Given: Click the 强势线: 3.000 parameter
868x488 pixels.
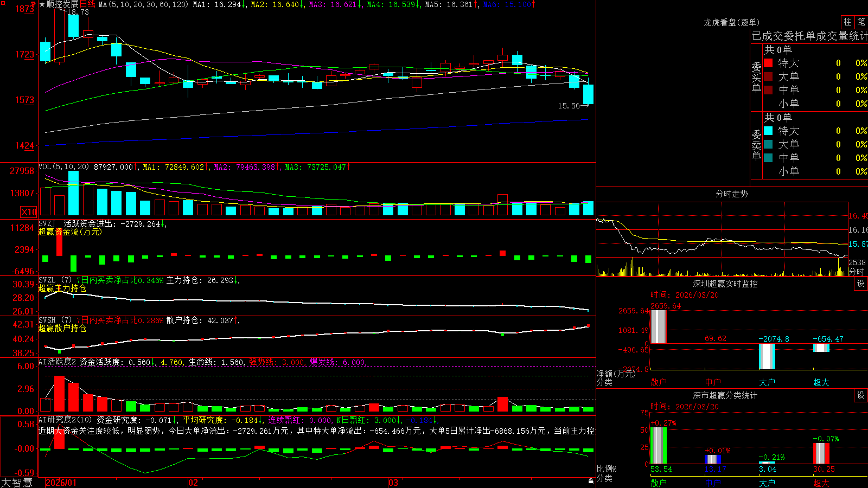Looking at the screenshot, I should click(277, 362).
